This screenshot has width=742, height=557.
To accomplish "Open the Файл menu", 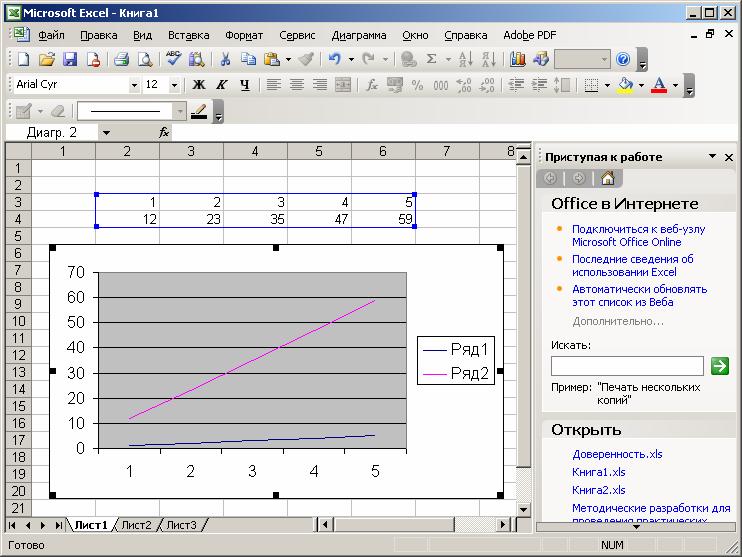I will pos(51,35).
